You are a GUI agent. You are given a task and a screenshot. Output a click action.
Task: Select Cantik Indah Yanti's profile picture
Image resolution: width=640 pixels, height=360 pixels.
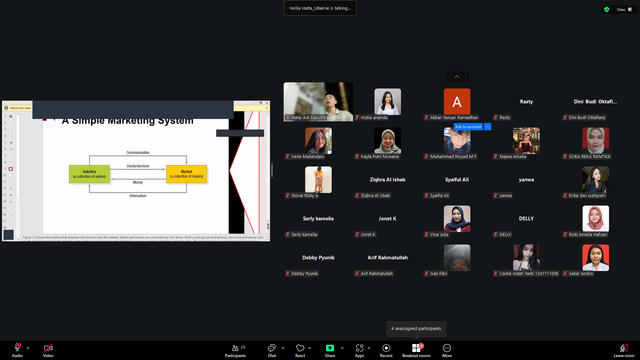pos(526,258)
